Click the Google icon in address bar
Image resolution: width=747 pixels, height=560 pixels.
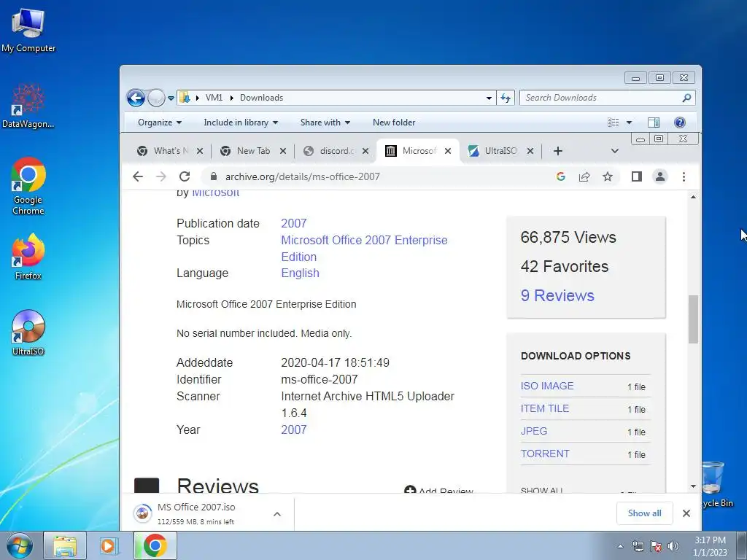pos(561,176)
